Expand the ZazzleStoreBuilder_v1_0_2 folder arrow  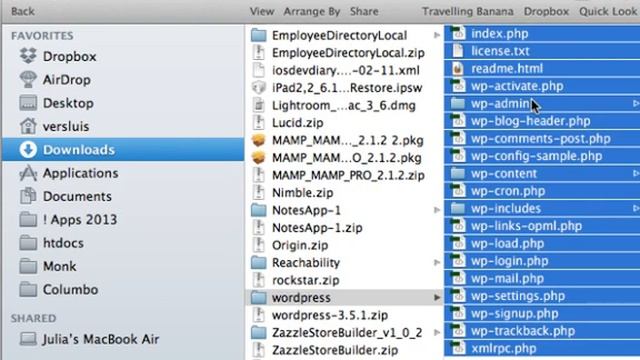(437, 333)
